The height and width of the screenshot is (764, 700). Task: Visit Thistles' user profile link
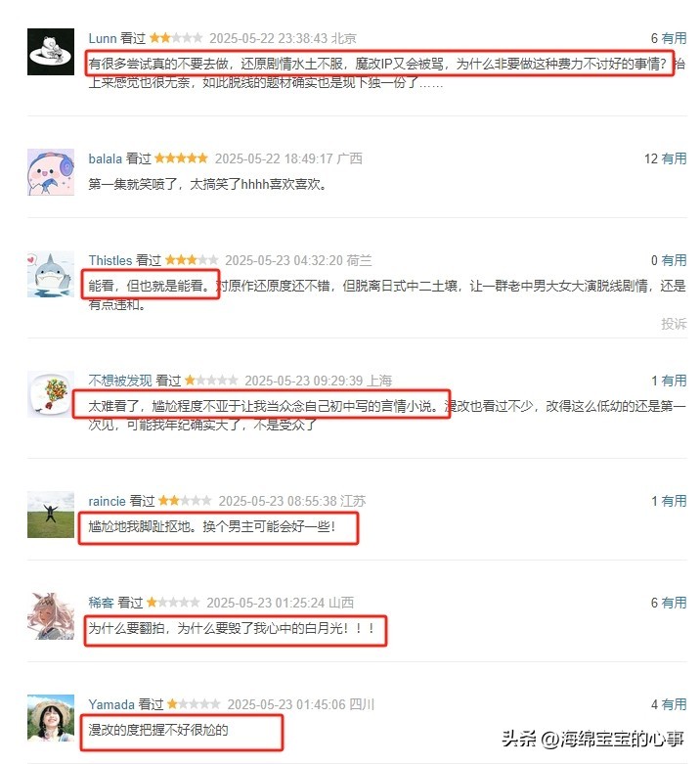click(110, 260)
